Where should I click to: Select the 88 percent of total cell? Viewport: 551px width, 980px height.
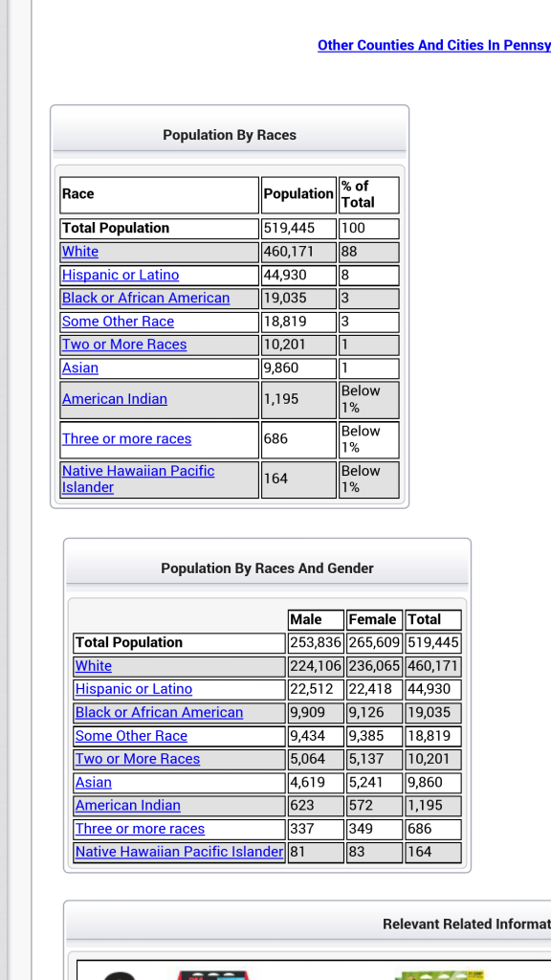tap(368, 252)
